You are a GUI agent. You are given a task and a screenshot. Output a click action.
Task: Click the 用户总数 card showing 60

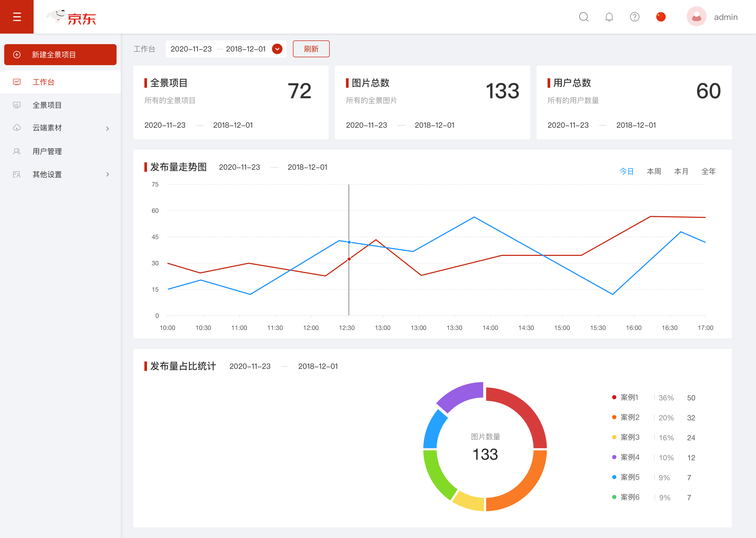634,102
